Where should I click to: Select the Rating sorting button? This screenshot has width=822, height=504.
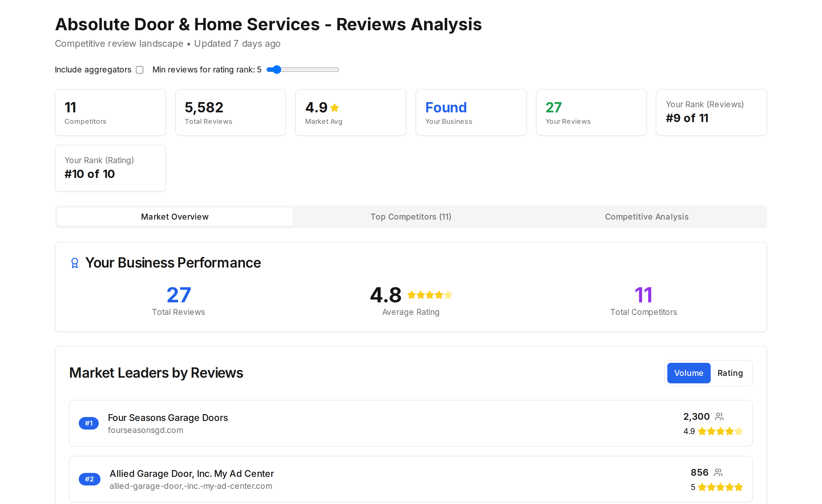[730, 373]
